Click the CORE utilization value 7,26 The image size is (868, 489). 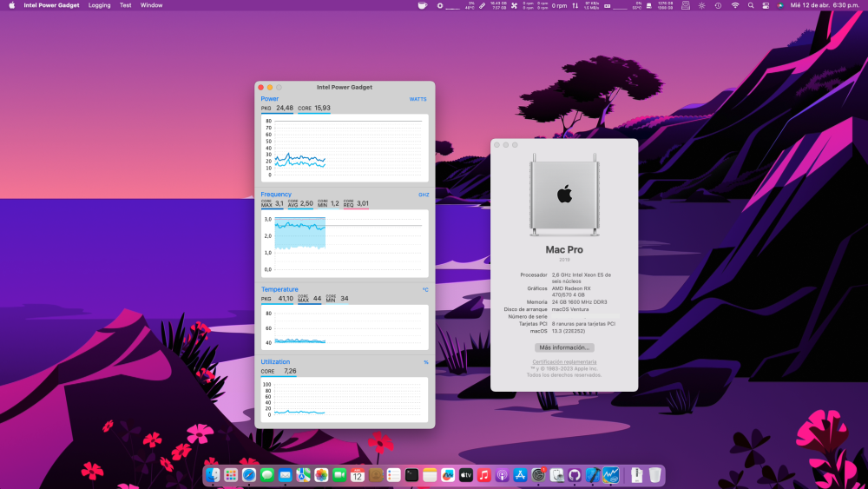pyautogui.click(x=290, y=371)
